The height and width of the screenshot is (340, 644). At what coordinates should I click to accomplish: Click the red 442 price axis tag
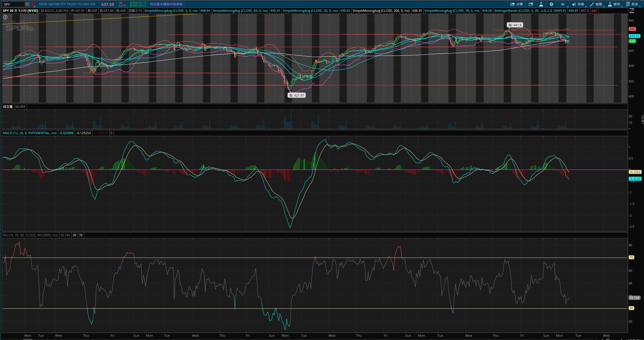pos(632,29)
